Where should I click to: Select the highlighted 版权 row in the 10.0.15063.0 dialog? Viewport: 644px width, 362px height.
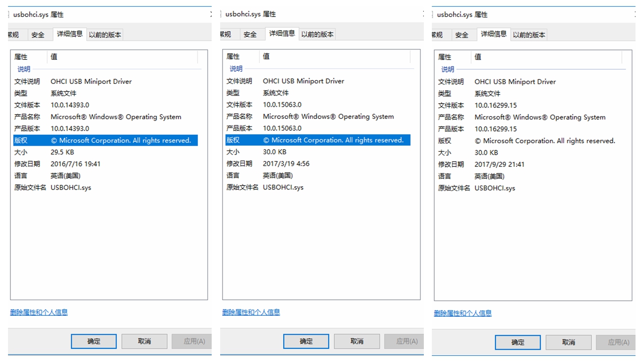(318, 140)
